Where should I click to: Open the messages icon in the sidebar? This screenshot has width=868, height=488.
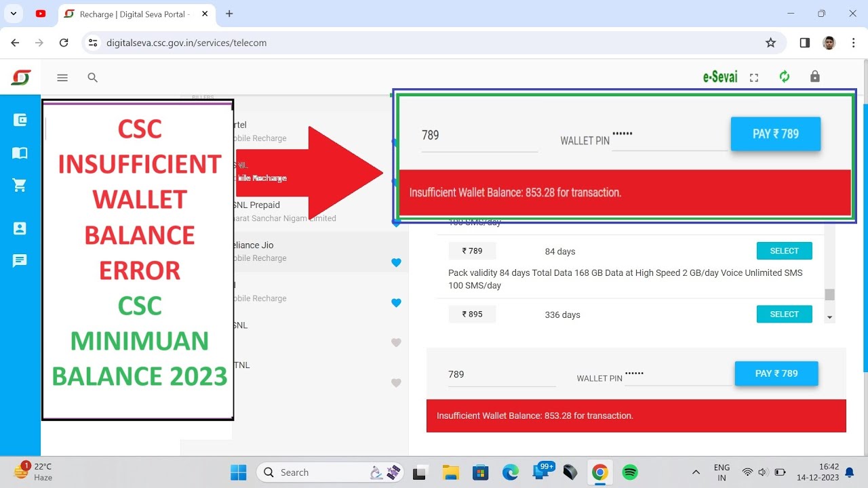coord(20,261)
